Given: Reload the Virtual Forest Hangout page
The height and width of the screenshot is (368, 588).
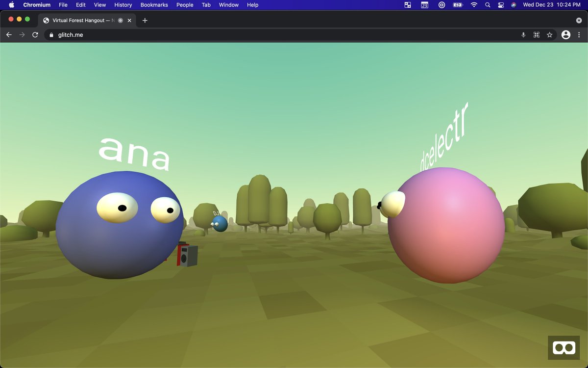Looking at the screenshot, I should [x=35, y=35].
